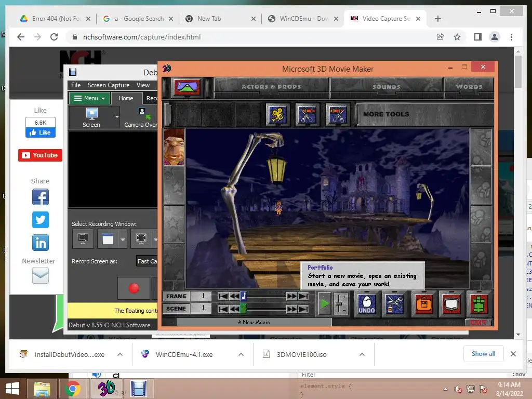Open the Screen Capture menu in Debut
Viewport: 532px width, 399px height.
[109, 85]
